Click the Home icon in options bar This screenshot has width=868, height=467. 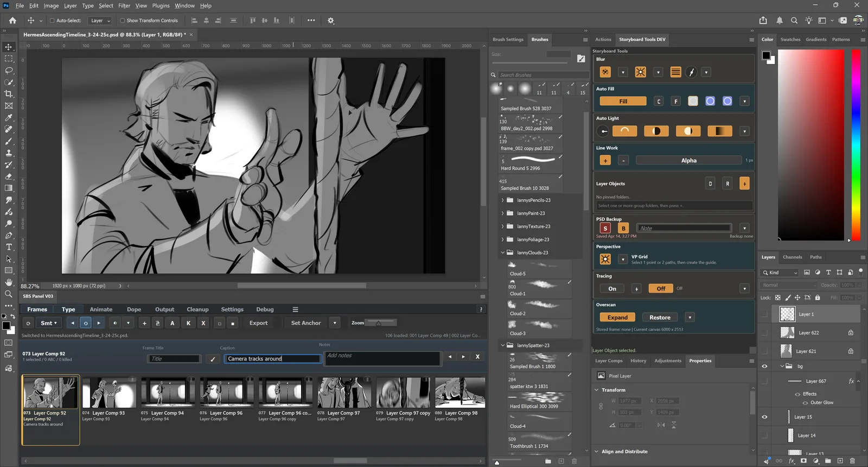pyautogui.click(x=12, y=21)
